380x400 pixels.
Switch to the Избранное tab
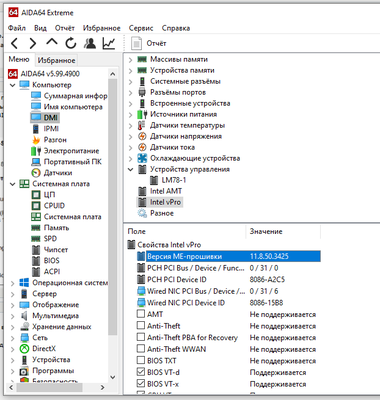(x=56, y=60)
